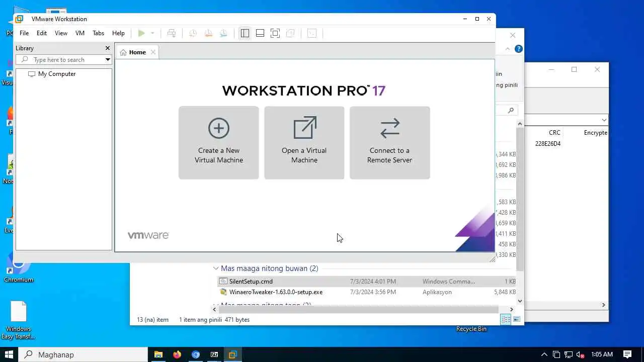Image resolution: width=644 pixels, height=362 pixels.
Task: Collapse the Explorer ribbon chevron
Action: click(507, 49)
